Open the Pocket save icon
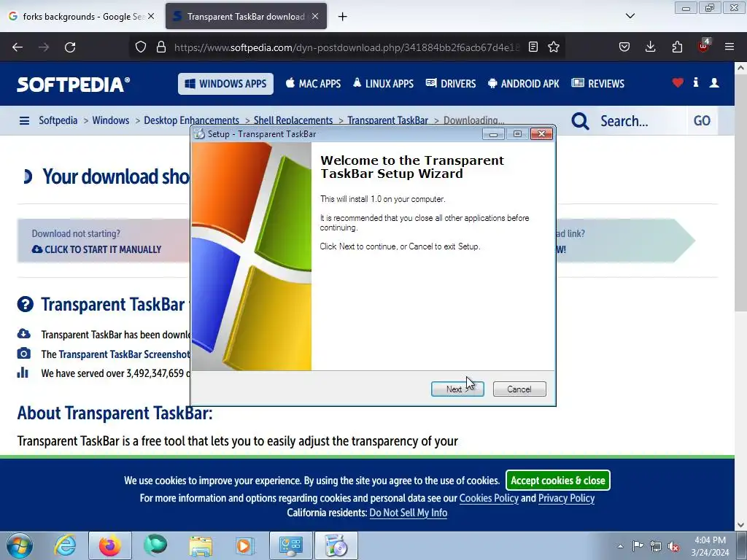Viewport: 747px width, 560px height. coord(624,47)
